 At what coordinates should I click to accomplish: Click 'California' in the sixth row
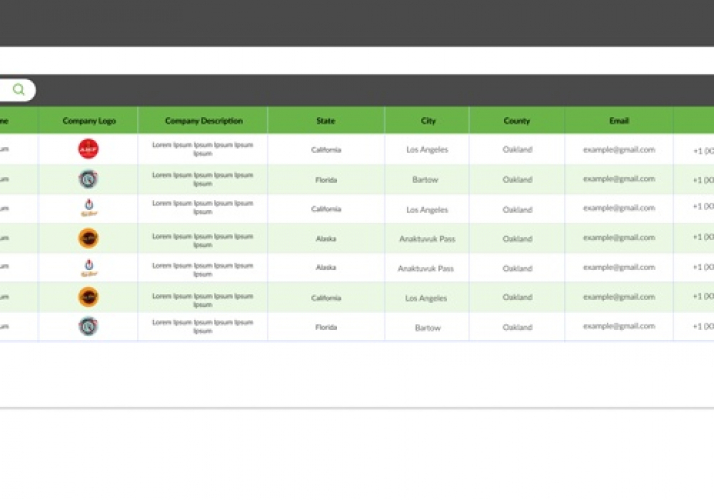326,298
